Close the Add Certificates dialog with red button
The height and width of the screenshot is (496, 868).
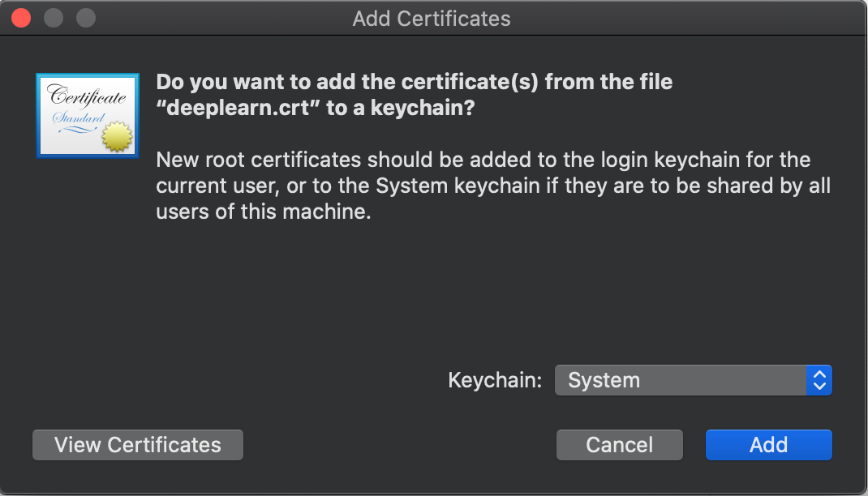(21, 19)
